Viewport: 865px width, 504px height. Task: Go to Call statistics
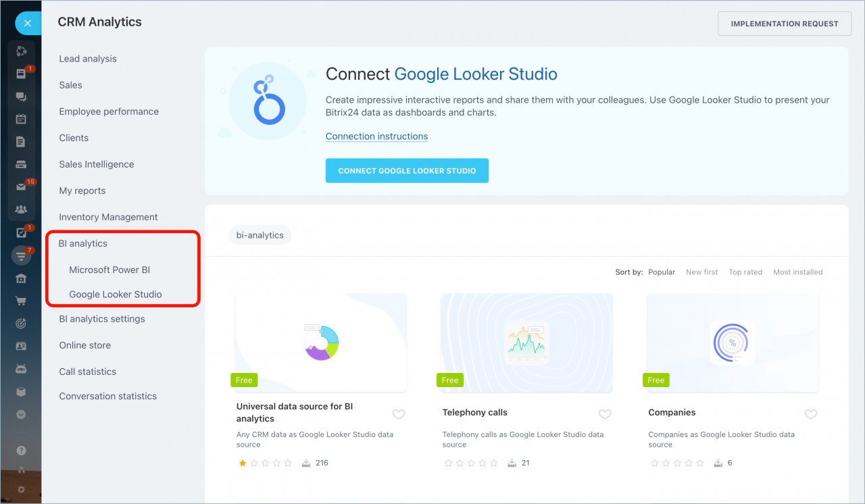tap(88, 372)
